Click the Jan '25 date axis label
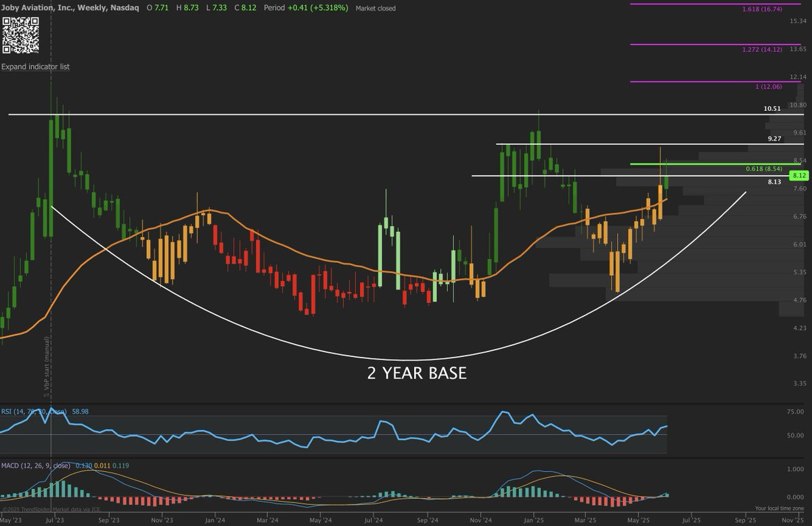The image size is (812, 526). click(534, 521)
